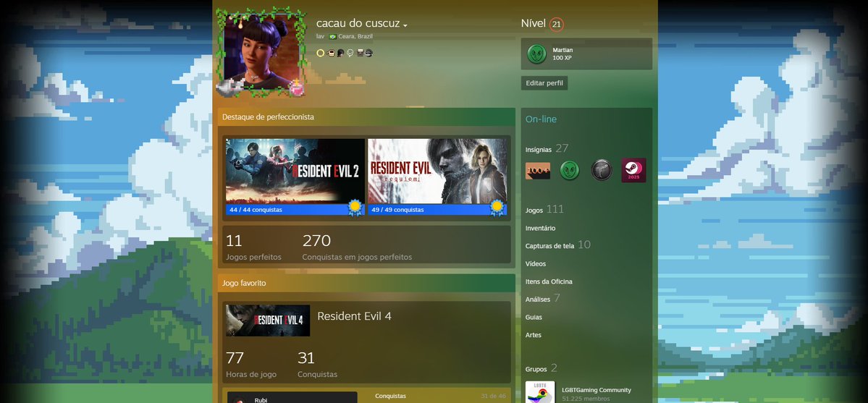This screenshot has height=403, width=868.
Task: Open the Capturas de tela 10 link
Action: (x=558, y=245)
